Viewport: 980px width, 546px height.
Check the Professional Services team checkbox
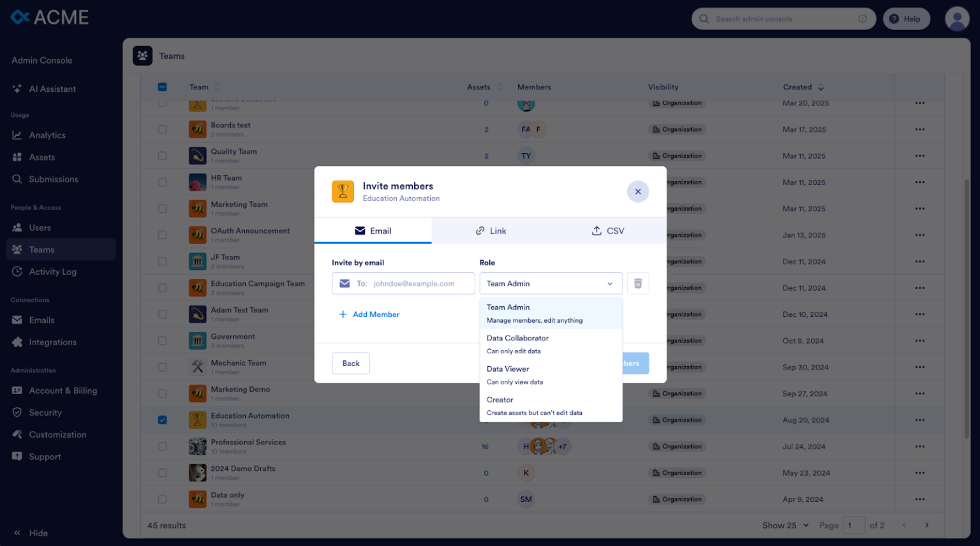coord(162,446)
